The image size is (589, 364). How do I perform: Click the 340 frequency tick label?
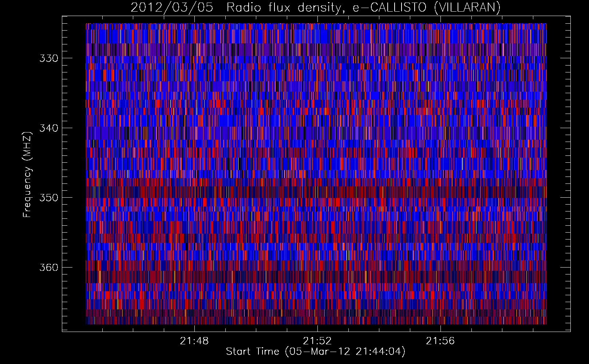[x=49, y=128]
